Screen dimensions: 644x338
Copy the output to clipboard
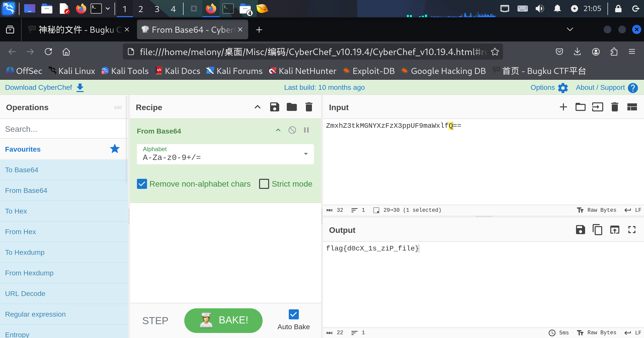pyautogui.click(x=597, y=230)
